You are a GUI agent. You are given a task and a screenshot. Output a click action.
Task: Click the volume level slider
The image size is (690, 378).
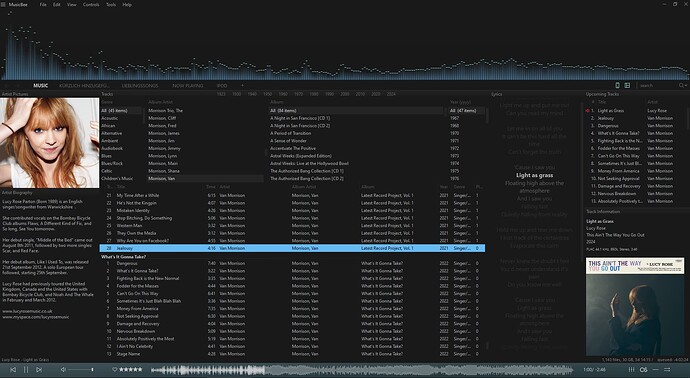coord(81,370)
